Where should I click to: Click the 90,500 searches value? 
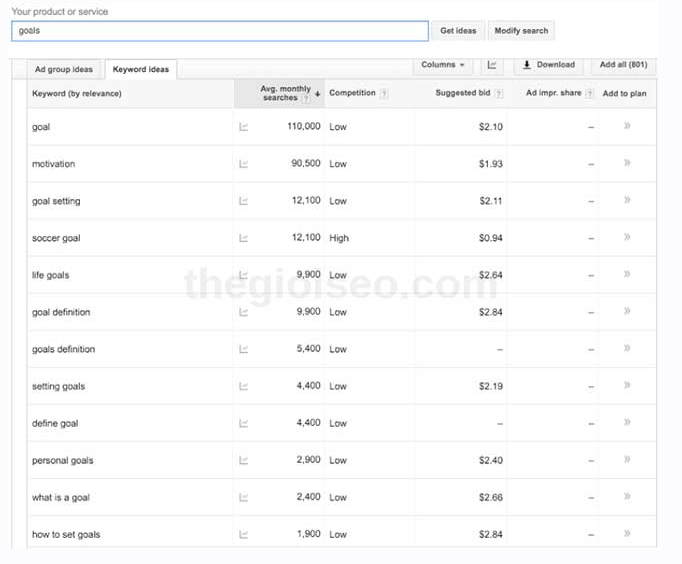pyautogui.click(x=306, y=163)
